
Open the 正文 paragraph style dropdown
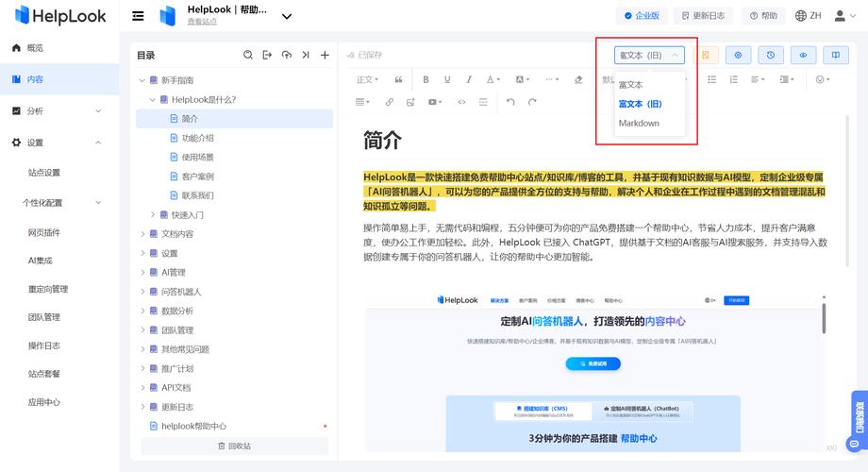(x=368, y=80)
